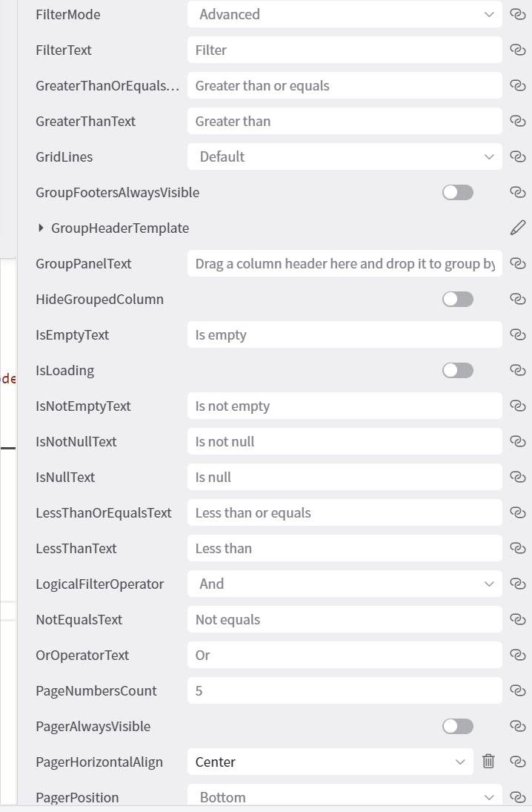Enable GroupFootersAlwaysVisible
This screenshot has height=812, width=532.
pos(457,192)
